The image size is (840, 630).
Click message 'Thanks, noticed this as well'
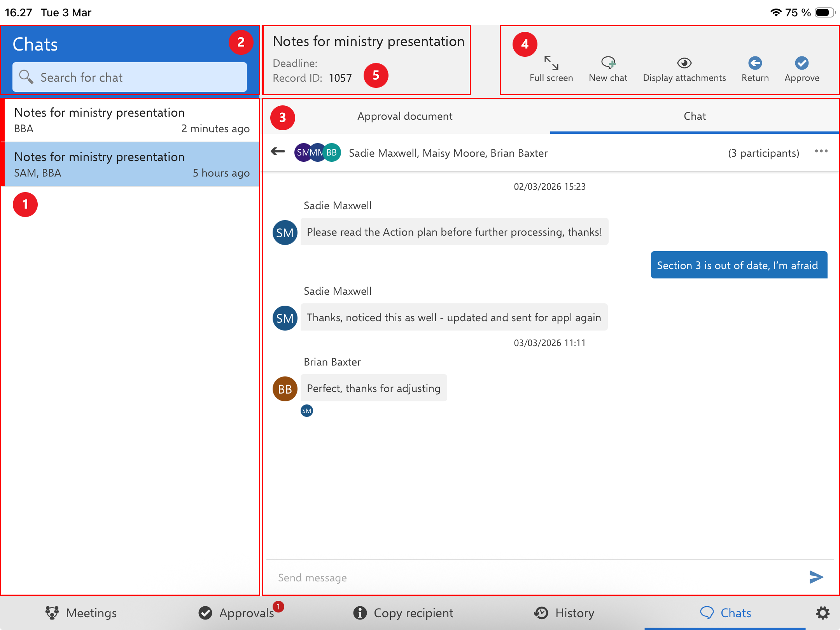454,317
